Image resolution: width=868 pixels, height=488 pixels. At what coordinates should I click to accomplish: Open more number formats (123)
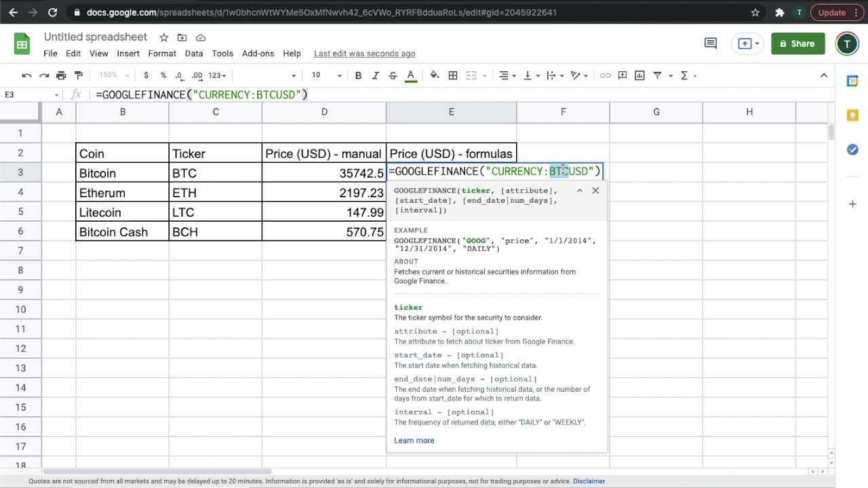coord(217,75)
